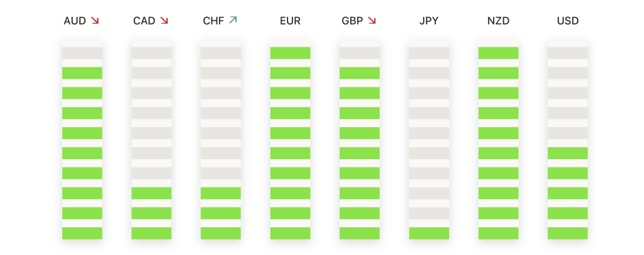Click the green up arrow beside CHF
Image resolution: width=644 pixels, height=255 pixels.
(233, 20)
